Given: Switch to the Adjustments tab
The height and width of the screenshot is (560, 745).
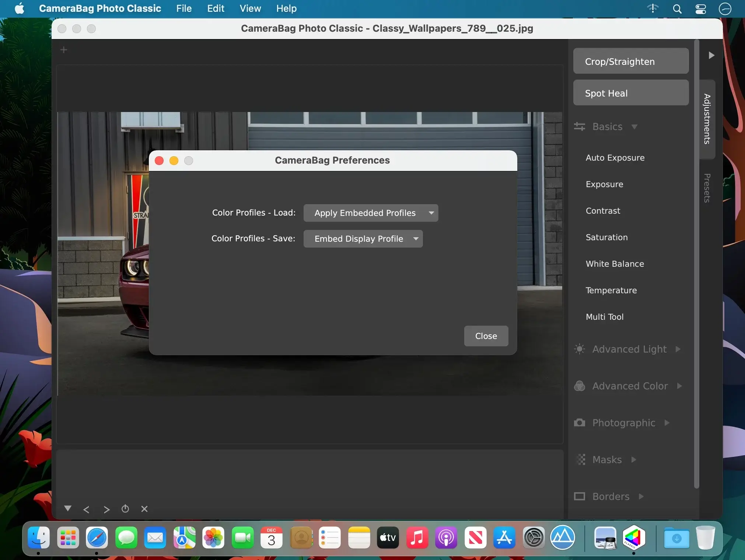Looking at the screenshot, I should point(707,119).
